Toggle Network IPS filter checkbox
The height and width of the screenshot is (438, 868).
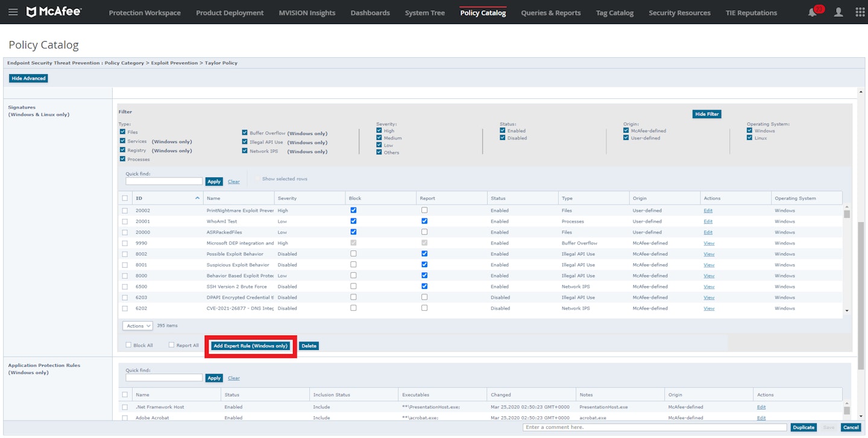coord(245,151)
